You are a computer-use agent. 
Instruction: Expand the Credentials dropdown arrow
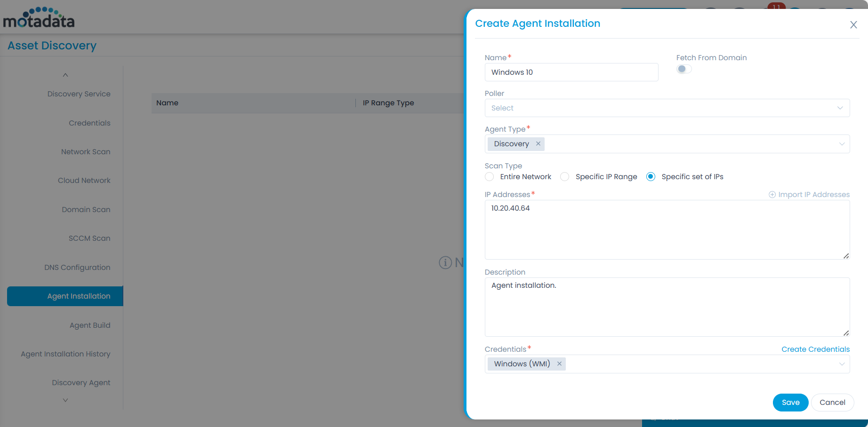pyautogui.click(x=842, y=364)
